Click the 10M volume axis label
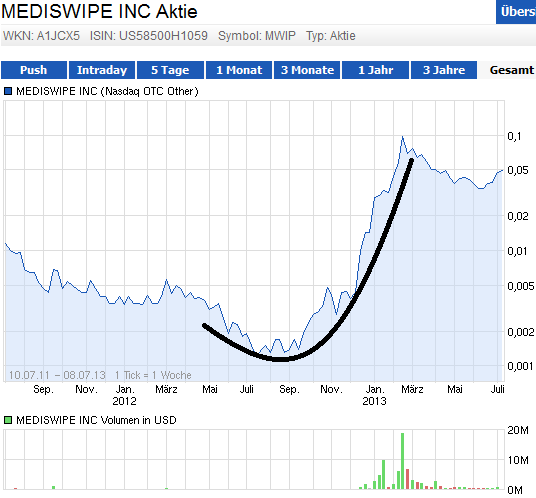 click(x=518, y=460)
